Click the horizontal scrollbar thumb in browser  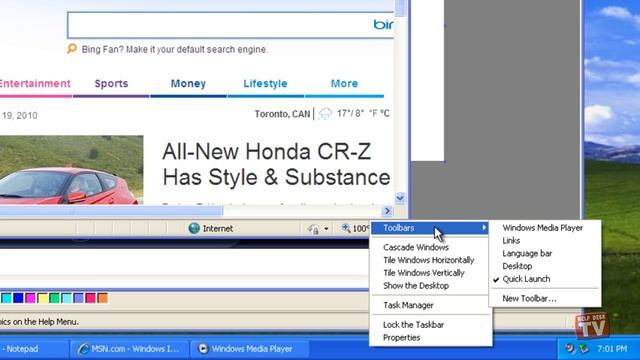111,211
